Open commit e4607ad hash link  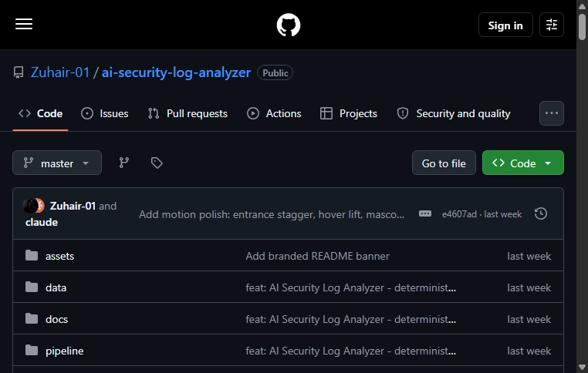pyautogui.click(x=459, y=214)
